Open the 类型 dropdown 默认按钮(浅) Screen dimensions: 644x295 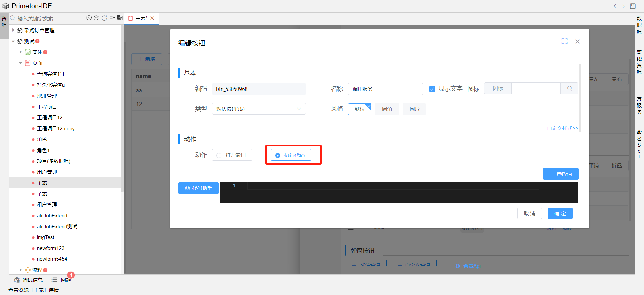click(x=259, y=109)
